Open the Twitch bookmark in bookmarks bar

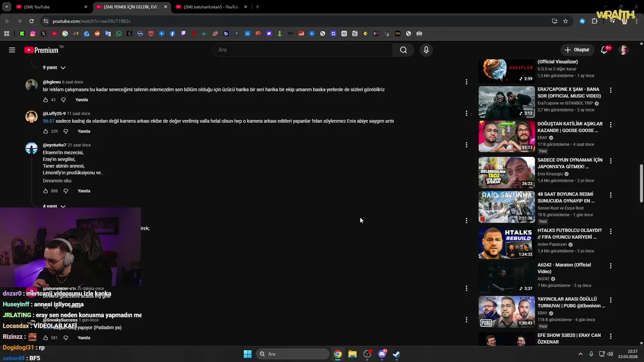click(183, 34)
